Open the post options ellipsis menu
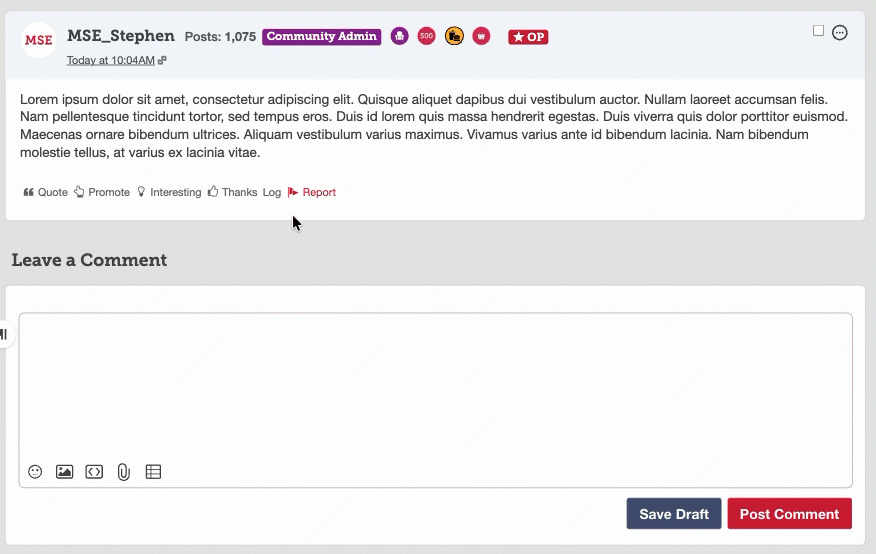 (x=840, y=32)
